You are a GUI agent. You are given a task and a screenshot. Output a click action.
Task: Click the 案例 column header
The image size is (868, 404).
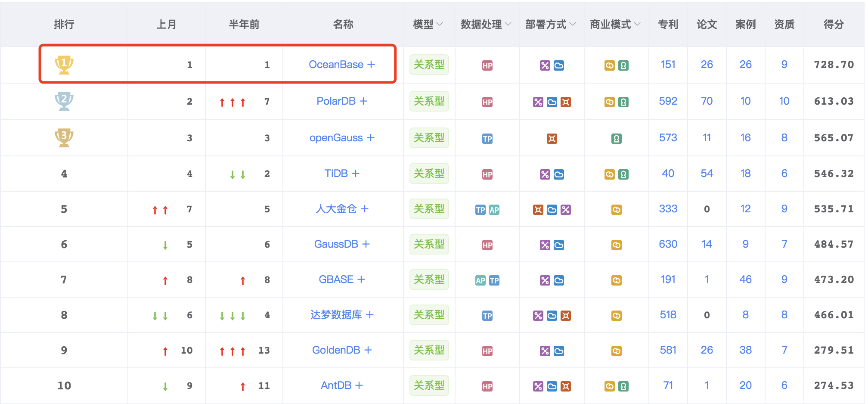[746, 25]
